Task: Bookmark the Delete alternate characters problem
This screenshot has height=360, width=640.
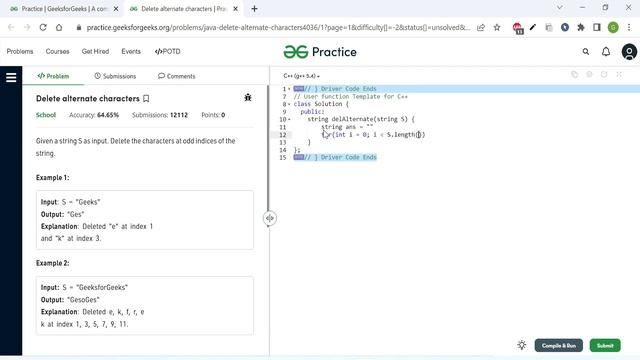Action: coord(146,98)
